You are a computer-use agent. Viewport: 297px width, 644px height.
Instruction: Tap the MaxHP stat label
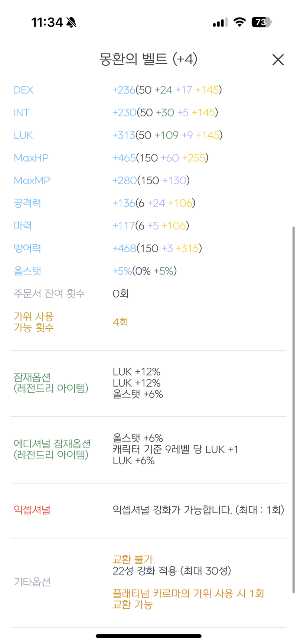pos(31,158)
